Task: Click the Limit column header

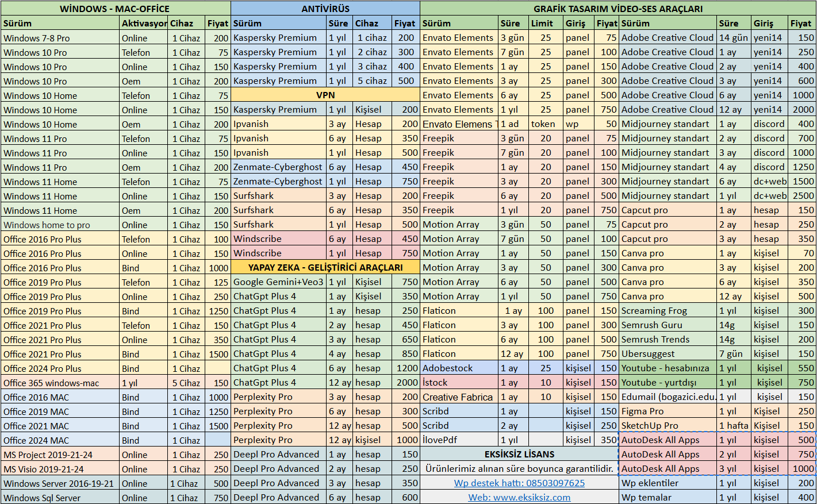Action: click(546, 24)
